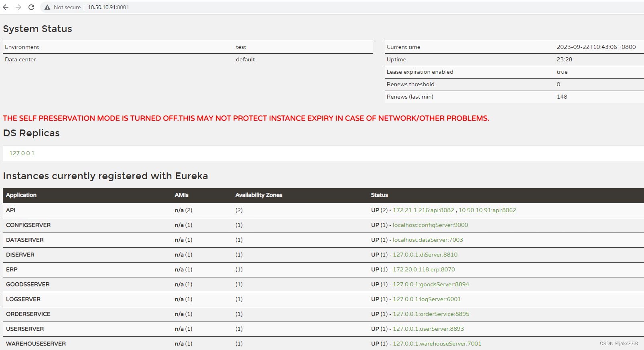Select the API application name
The width and height of the screenshot is (644, 350).
pyautogui.click(x=11, y=210)
